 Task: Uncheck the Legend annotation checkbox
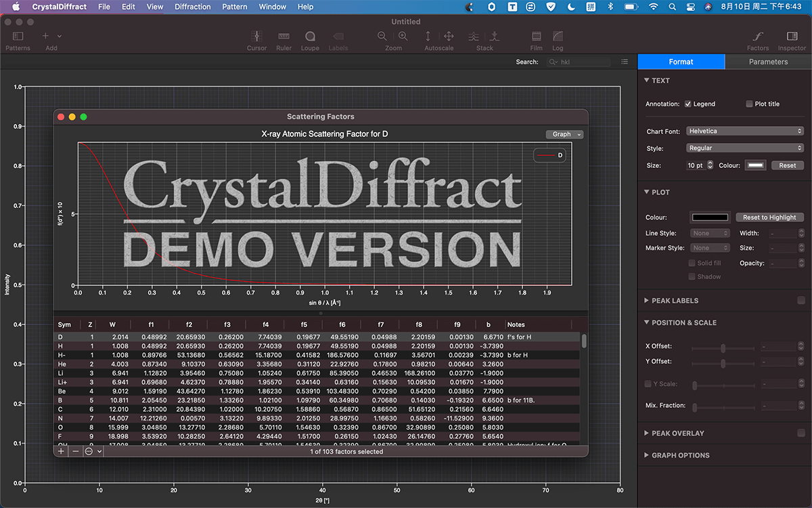pyautogui.click(x=687, y=104)
